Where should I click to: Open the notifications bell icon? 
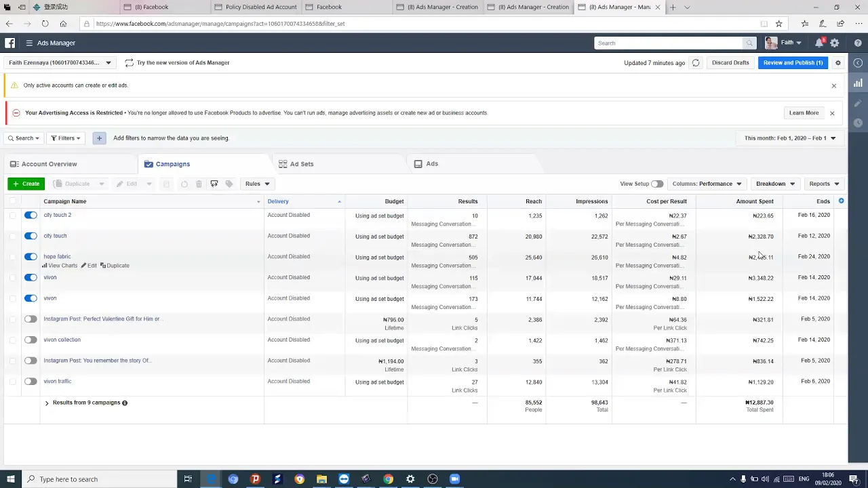click(x=819, y=43)
